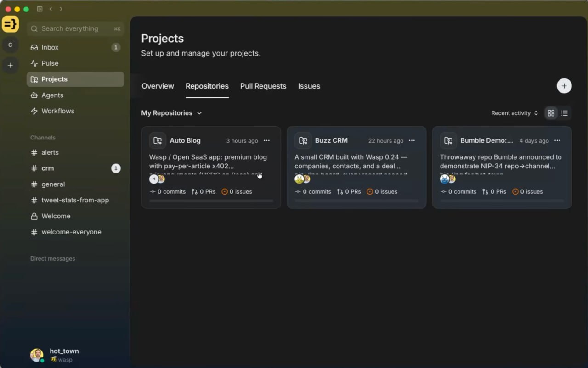Click the Bumble Demo 0 commits indicator
The height and width of the screenshot is (368, 588).
point(458,191)
